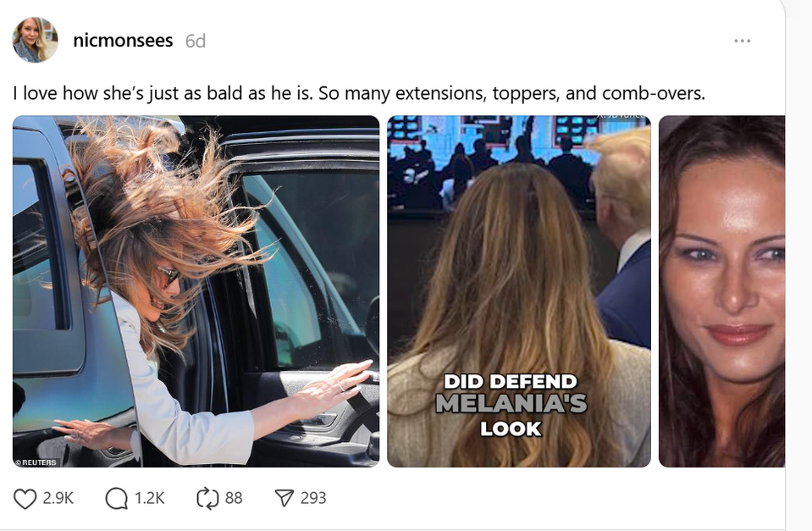Click the Reuters watermark on first photo
Image resolution: width=812 pixels, height=531 pixels.
(36, 462)
